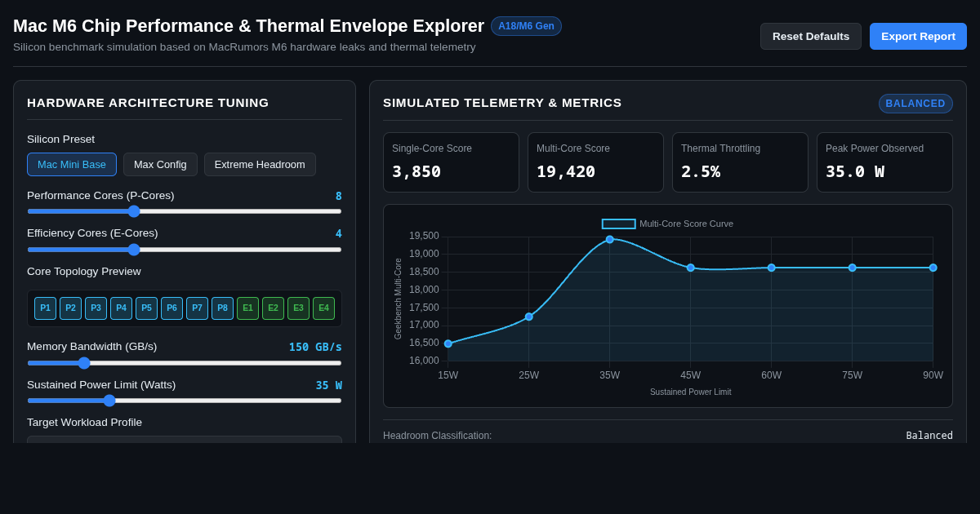Click the 60W data point on chart
980x514 pixels.
click(772, 268)
